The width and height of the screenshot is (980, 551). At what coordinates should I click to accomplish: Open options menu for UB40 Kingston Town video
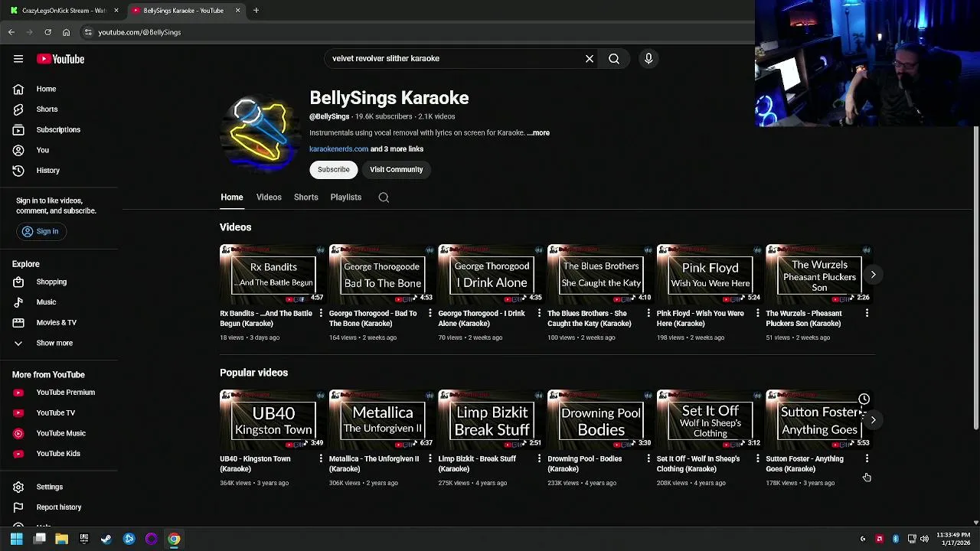tap(321, 458)
